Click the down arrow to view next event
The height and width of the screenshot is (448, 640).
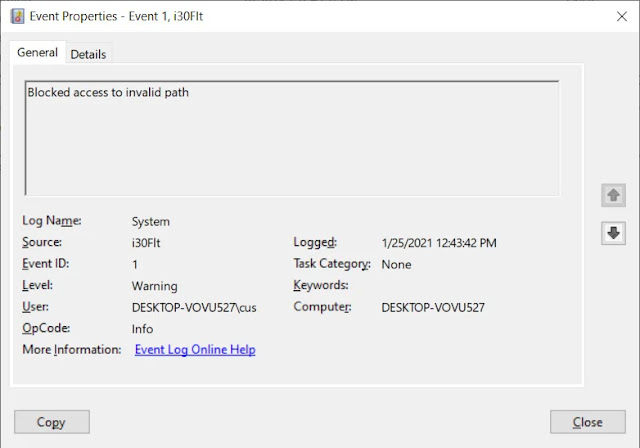pyautogui.click(x=613, y=233)
